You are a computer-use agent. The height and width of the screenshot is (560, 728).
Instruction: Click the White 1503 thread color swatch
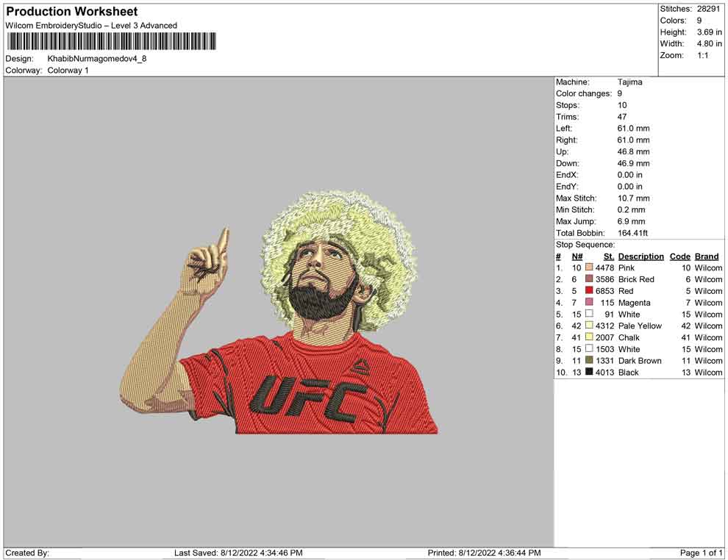[589, 348]
